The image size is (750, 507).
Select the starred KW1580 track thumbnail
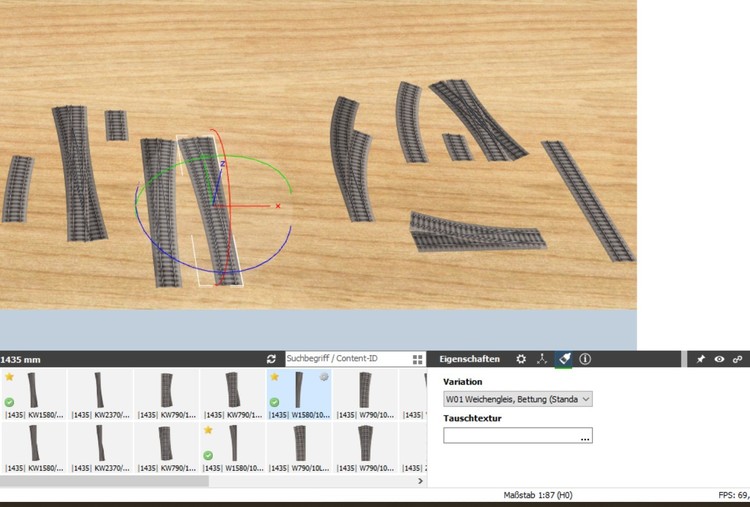33,395
